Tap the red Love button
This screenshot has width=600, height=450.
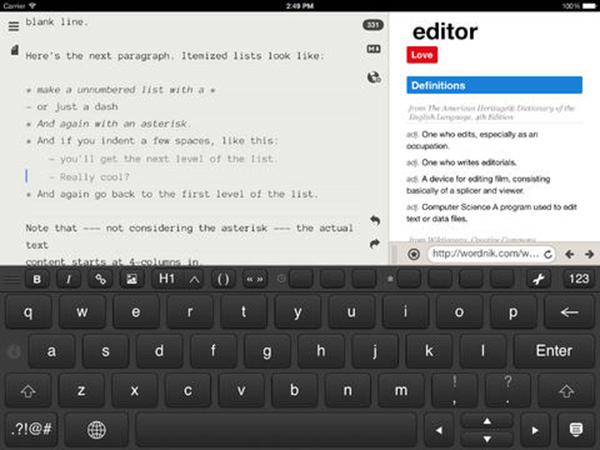tap(422, 55)
